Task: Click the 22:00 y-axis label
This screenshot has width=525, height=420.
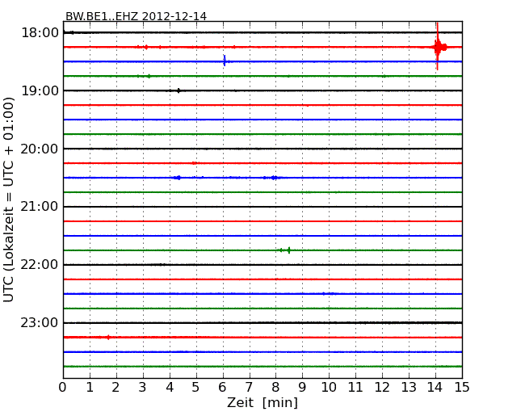Action: point(40,265)
